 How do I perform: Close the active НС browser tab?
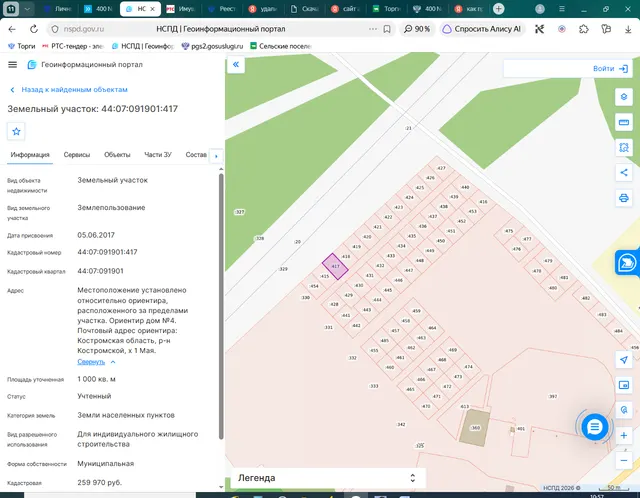pos(153,9)
